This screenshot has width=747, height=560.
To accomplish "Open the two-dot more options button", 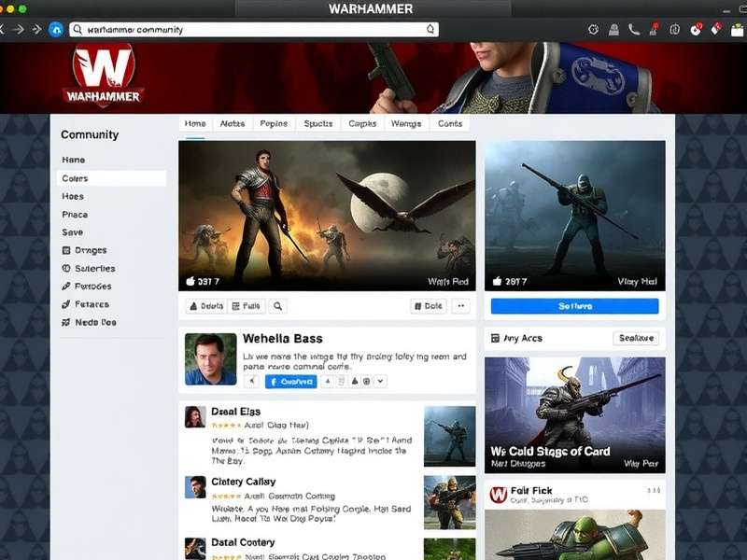I will [460, 306].
